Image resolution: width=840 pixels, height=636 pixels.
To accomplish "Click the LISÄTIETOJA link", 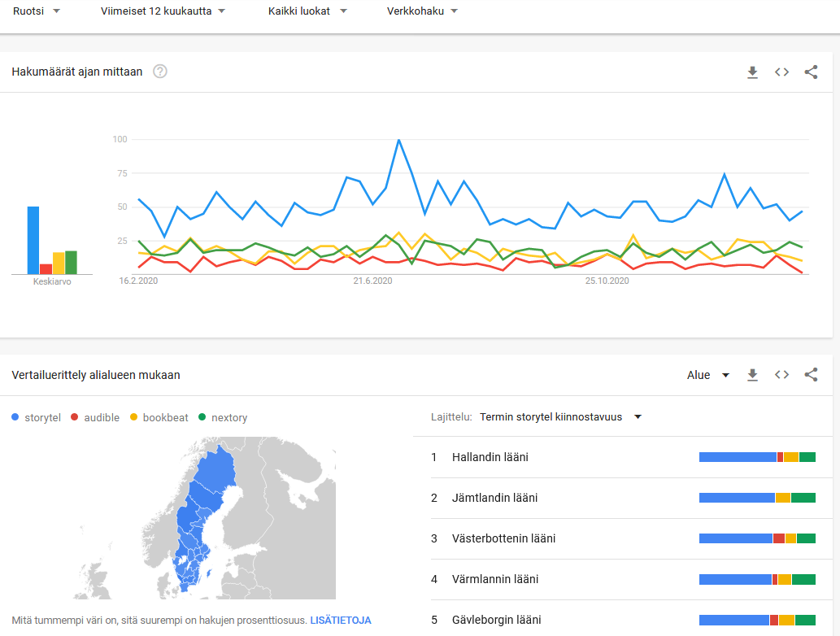I will point(341,620).
